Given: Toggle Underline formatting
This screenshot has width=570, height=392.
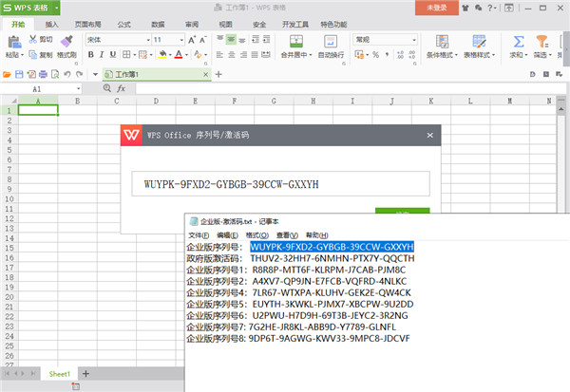Looking at the screenshot, I should point(113,54).
